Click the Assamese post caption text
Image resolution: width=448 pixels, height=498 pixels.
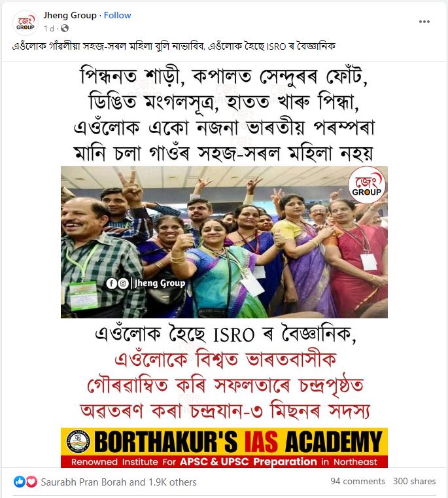174,46
